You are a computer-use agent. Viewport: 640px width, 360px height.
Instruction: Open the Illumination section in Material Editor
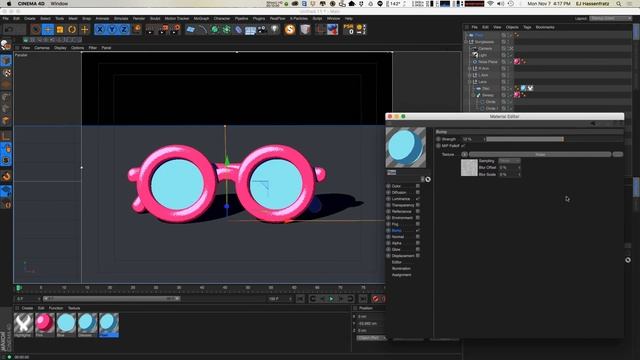tap(401, 269)
